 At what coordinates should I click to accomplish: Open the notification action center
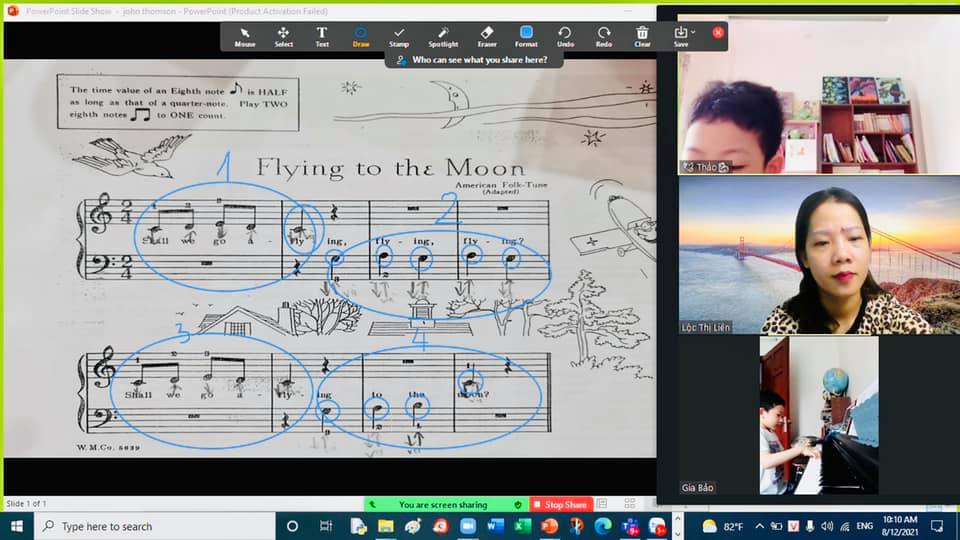937,526
